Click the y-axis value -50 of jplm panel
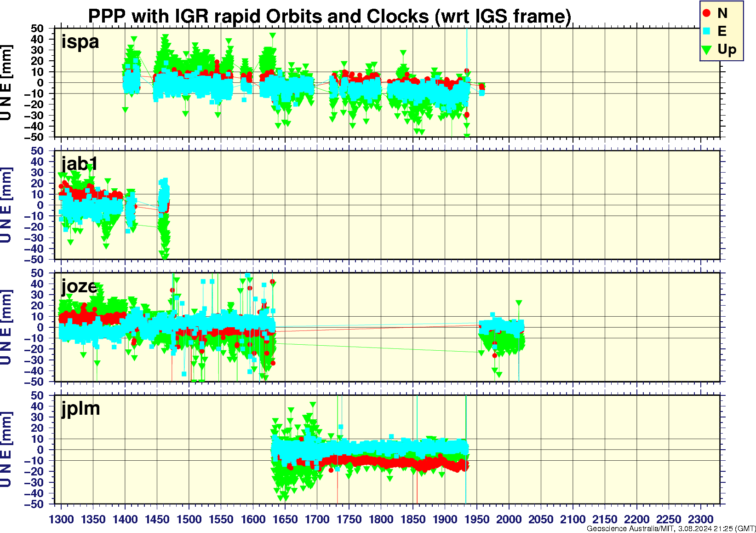This screenshot has width=756, height=533. click(34, 504)
